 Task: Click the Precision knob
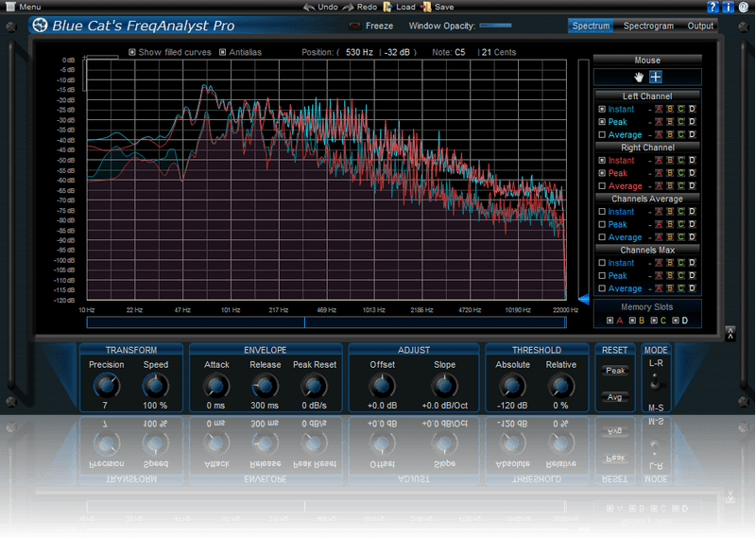pyautogui.click(x=106, y=386)
